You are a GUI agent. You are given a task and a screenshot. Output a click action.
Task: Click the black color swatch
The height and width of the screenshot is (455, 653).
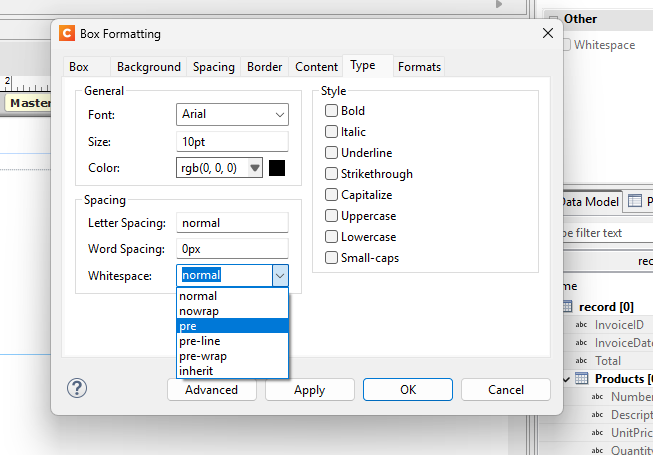277,168
